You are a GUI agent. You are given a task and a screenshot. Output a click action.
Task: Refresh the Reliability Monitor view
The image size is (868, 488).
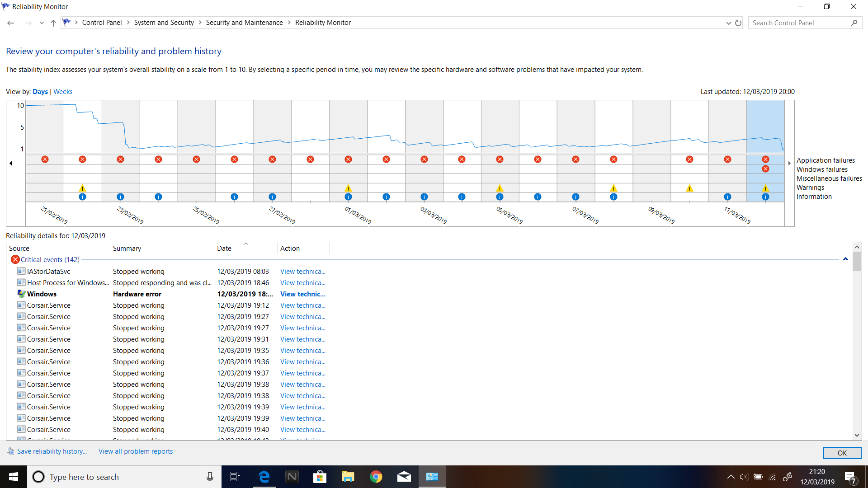click(738, 23)
